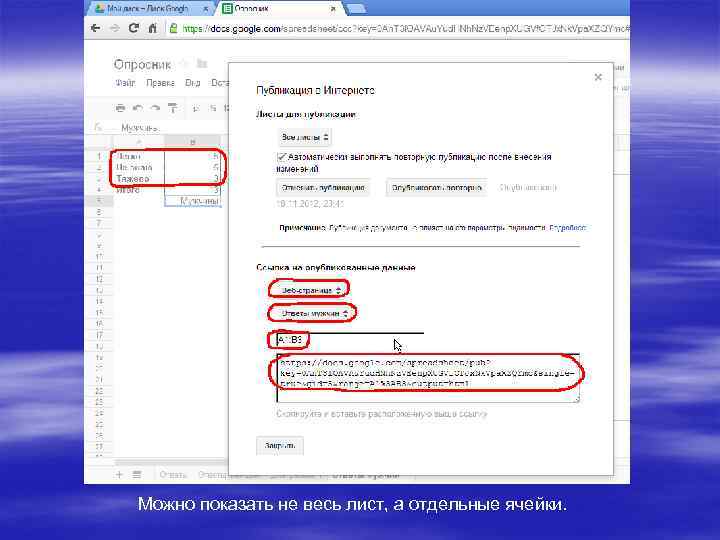
Task: Click the print icon in the spreadsheet toolbar
Action: point(120,108)
